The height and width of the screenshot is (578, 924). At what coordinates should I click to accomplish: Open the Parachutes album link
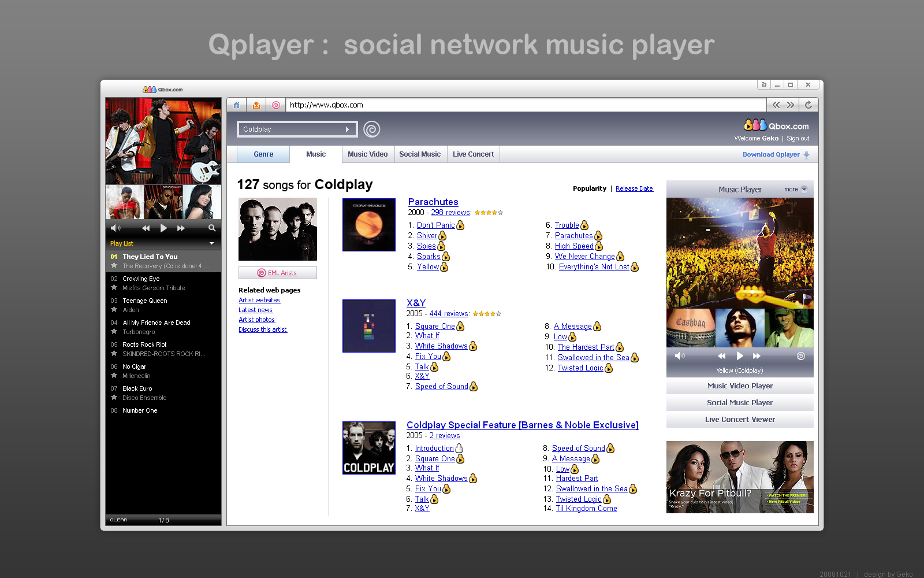click(433, 202)
